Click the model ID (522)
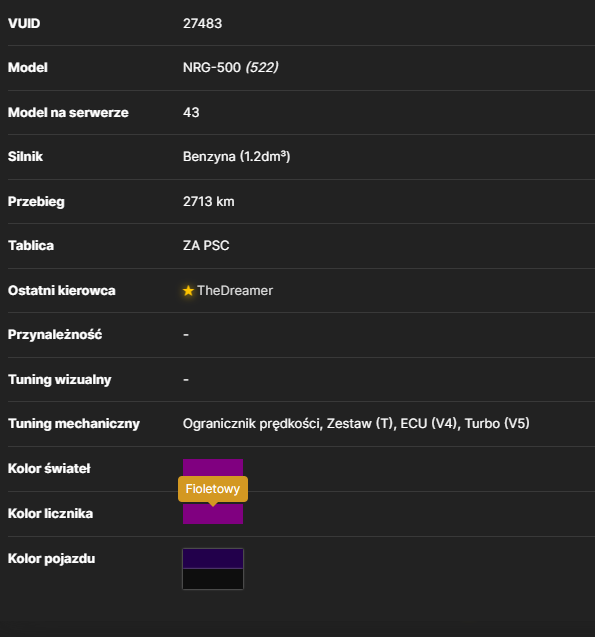Viewport: 595px width, 637px height. (x=262, y=67)
